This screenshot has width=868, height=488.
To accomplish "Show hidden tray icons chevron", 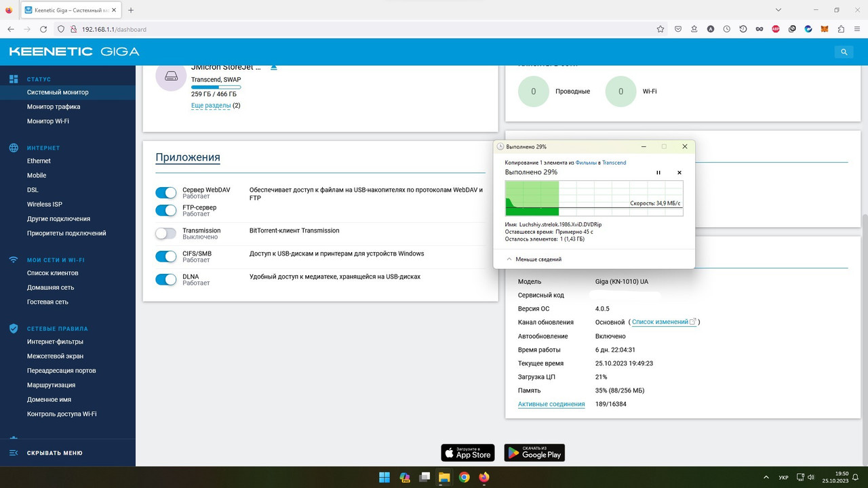I will 766,477.
